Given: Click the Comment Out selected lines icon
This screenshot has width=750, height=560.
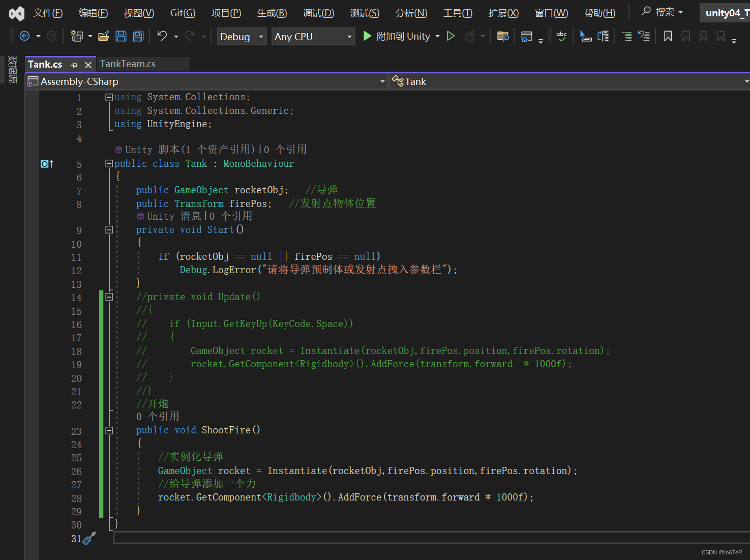Looking at the screenshot, I should point(627,36).
